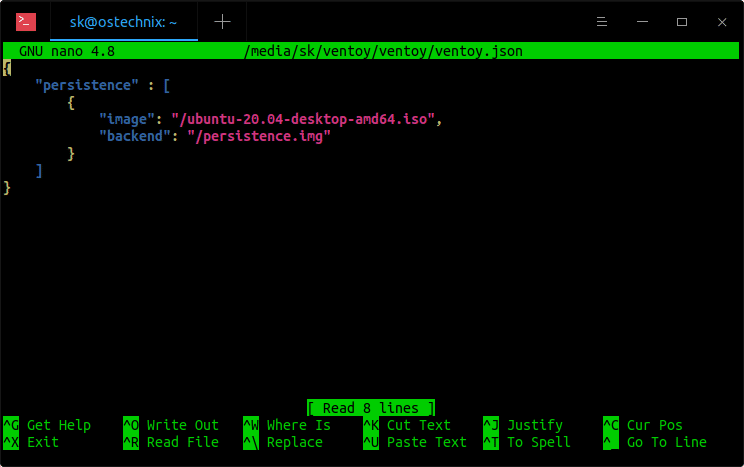Click the Go To Line shortcut
Viewport: 744px width, 467px height.
point(655,442)
